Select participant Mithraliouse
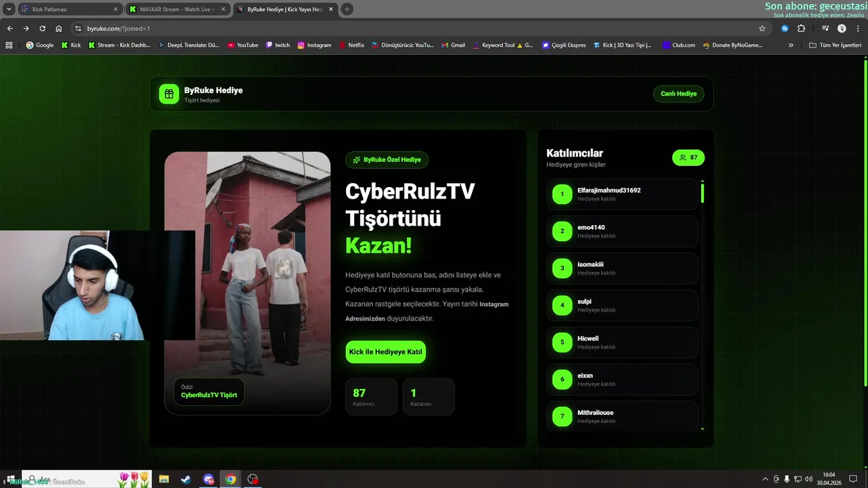 pyautogui.click(x=622, y=416)
